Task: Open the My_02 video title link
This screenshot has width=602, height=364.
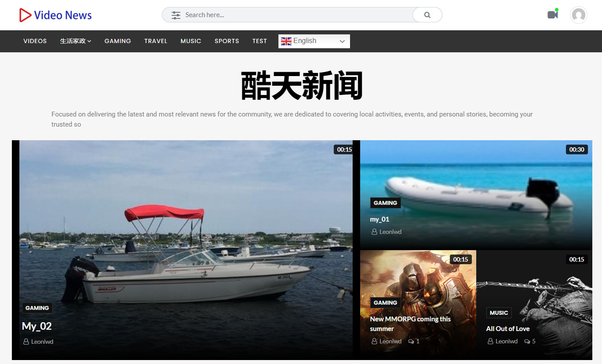Action: [x=37, y=326]
